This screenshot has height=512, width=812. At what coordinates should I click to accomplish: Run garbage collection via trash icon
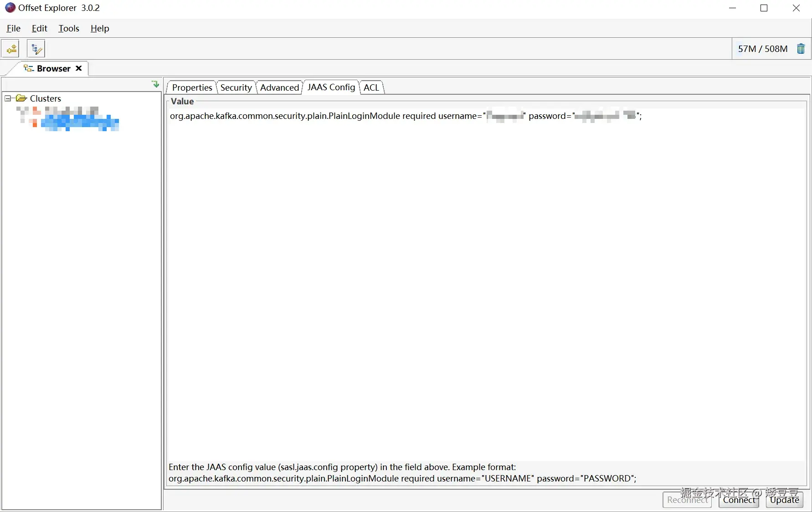click(801, 49)
